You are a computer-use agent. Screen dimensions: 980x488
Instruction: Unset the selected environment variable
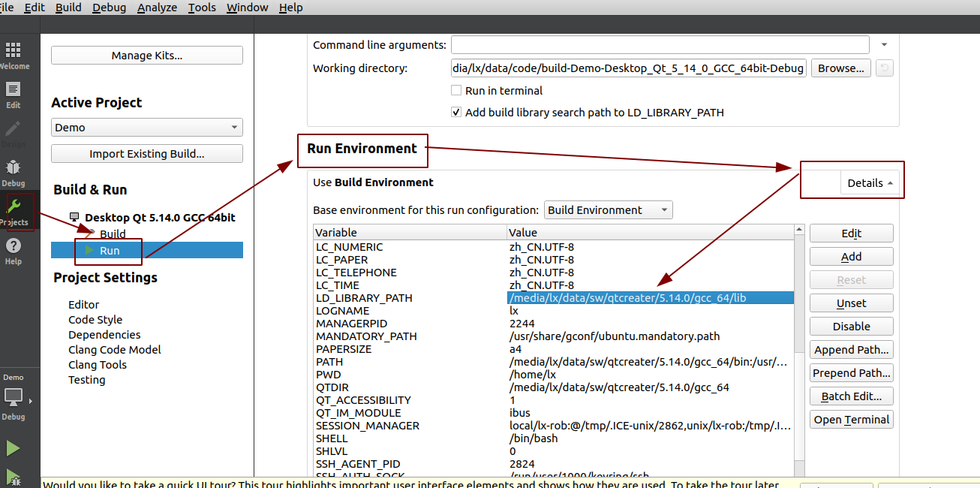click(852, 303)
